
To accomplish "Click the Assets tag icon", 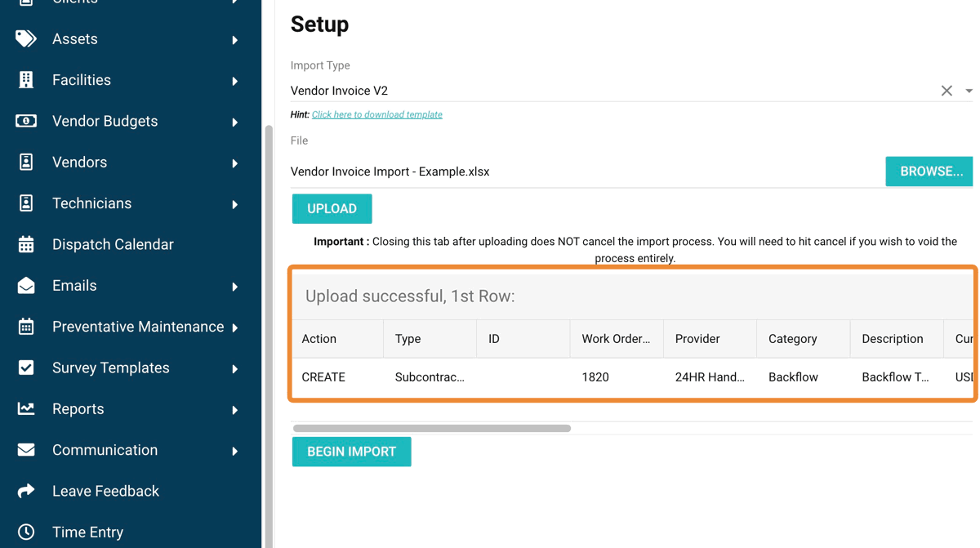I will 26,39.
